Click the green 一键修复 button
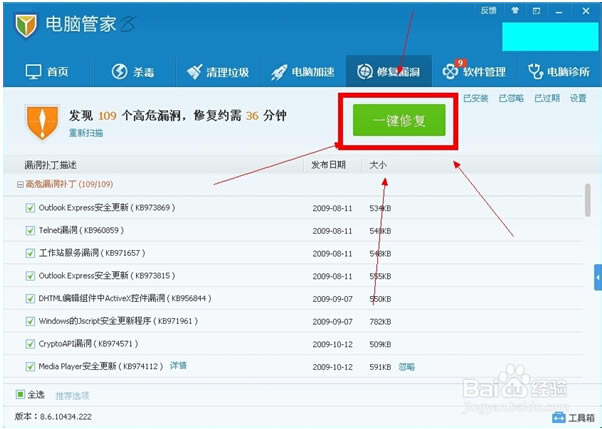The width and height of the screenshot is (602, 429). pos(399,120)
